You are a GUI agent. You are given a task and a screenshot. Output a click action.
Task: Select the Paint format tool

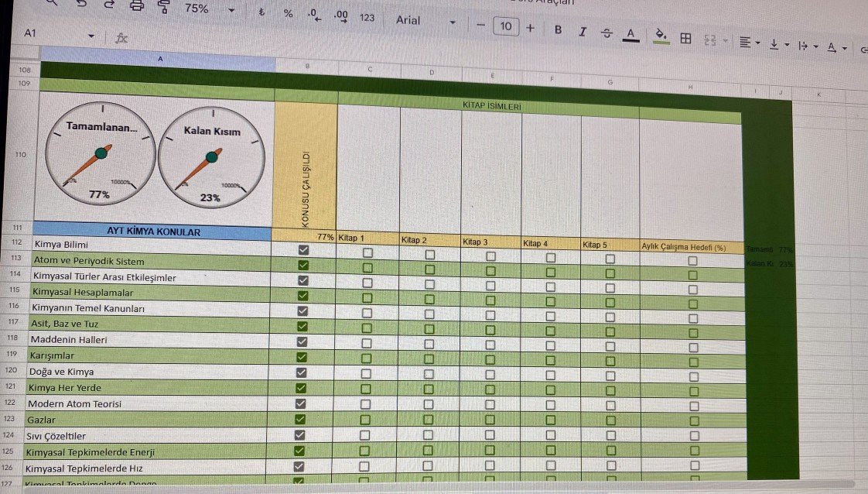point(163,6)
